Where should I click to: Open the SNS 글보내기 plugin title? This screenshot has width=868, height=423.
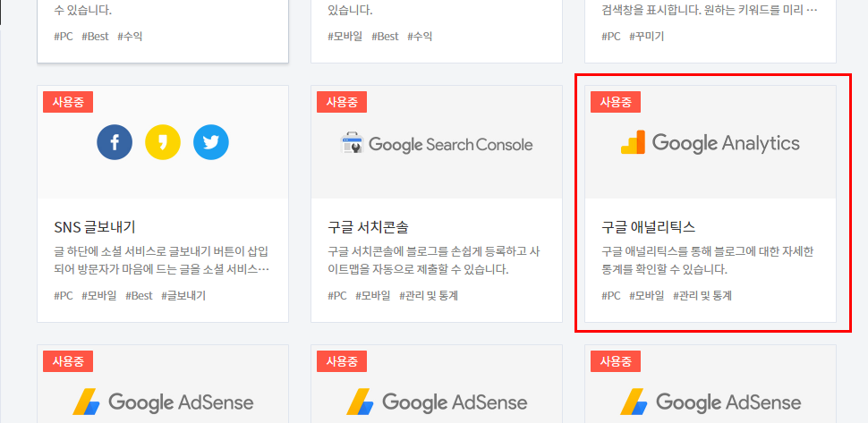click(x=95, y=227)
